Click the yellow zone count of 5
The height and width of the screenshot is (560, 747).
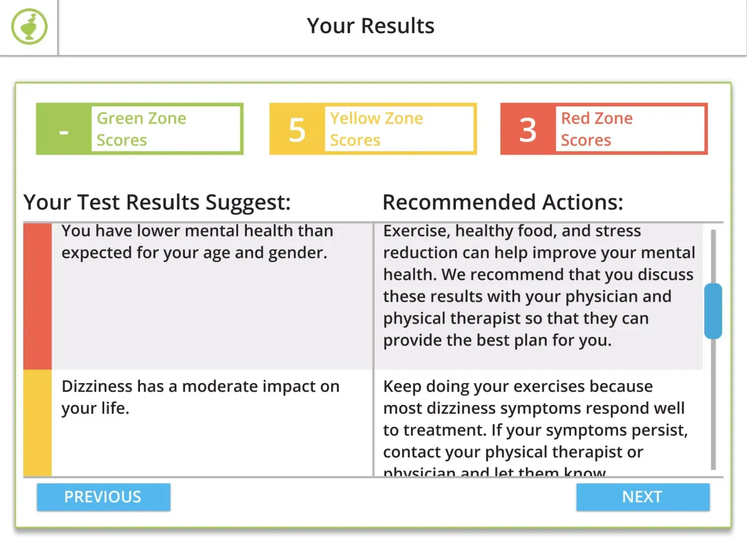coord(297,129)
